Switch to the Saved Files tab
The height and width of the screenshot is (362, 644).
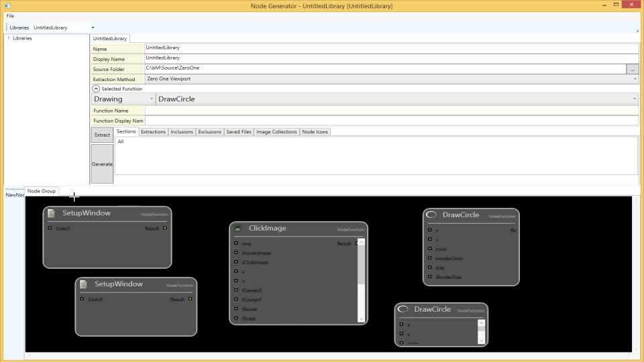[x=239, y=132]
